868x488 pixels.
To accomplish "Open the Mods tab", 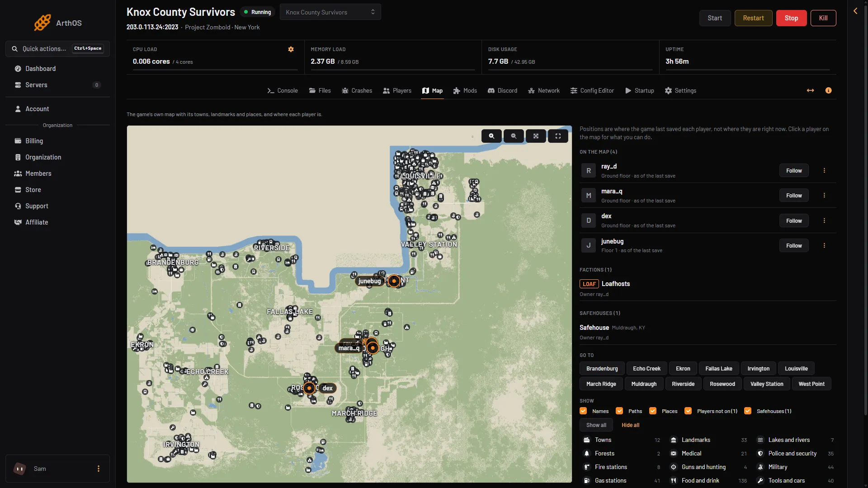I will coord(465,91).
